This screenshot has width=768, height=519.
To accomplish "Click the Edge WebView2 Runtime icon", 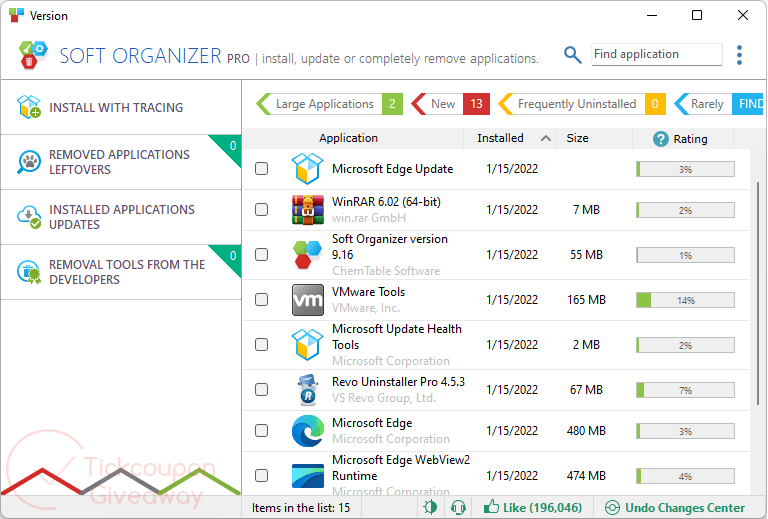I will (x=308, y=476).
